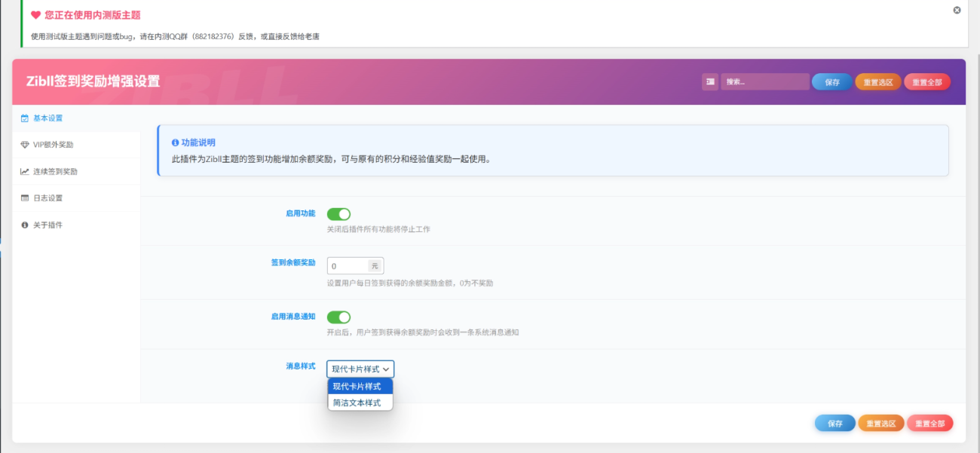Click the top header 重置选区 button
The image size is (980, 453).
(878, 82)
